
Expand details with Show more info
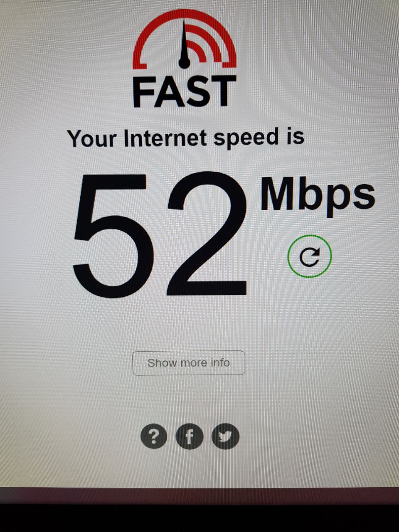click(189, 363)
